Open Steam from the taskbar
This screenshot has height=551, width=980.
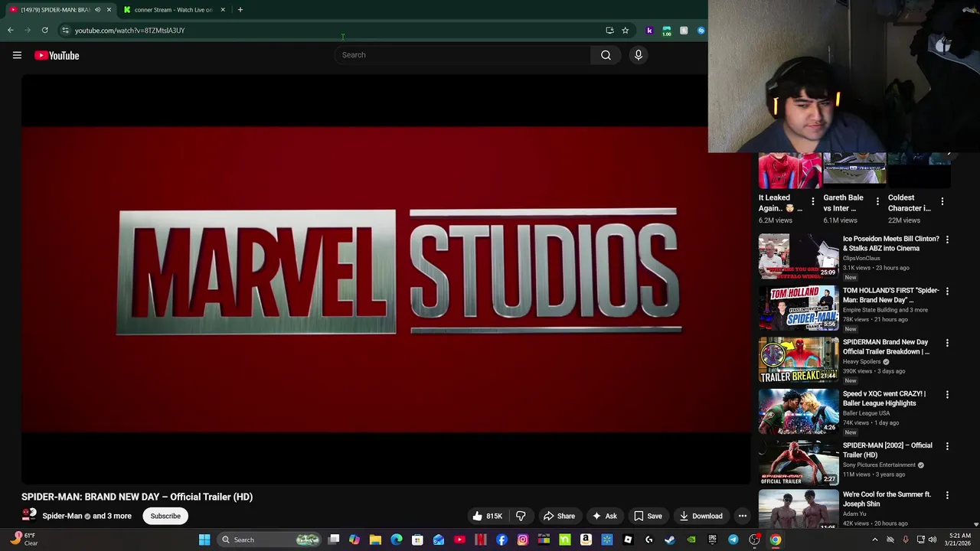(x=670, y=540)
